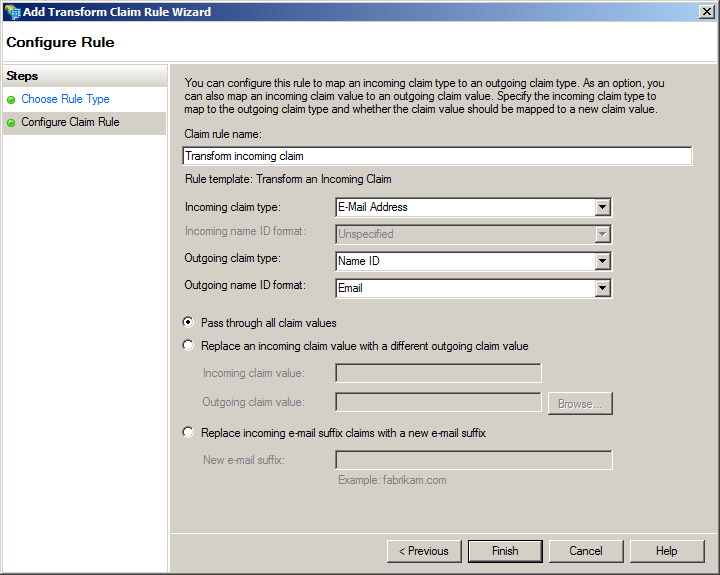Click the 'Incoming name ID format:' label
This screenshot has height=575, width=720.
(245, 231)
